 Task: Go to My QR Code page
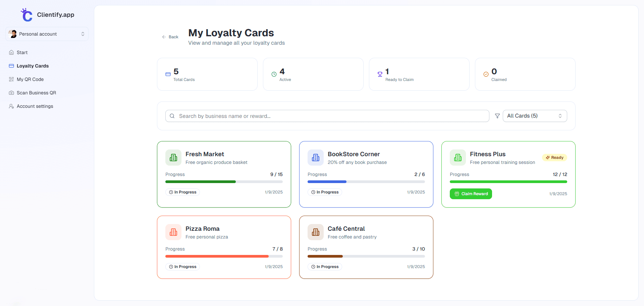coord(30,79)
